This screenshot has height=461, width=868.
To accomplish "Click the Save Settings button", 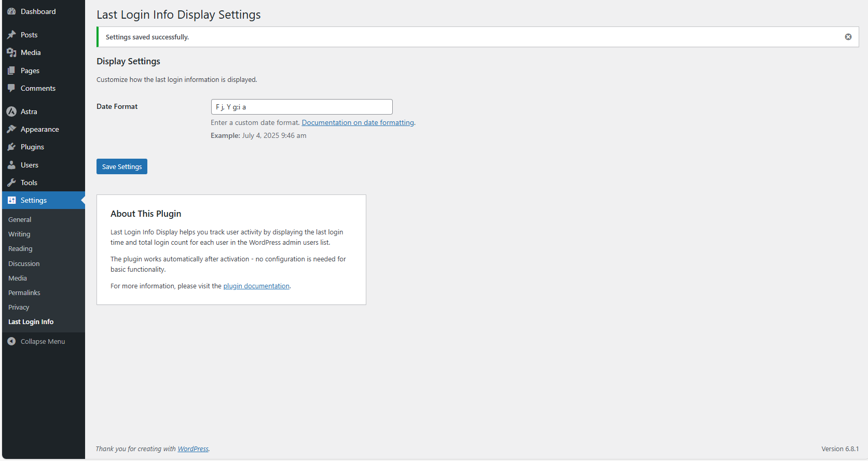I will tap(122, 166).
